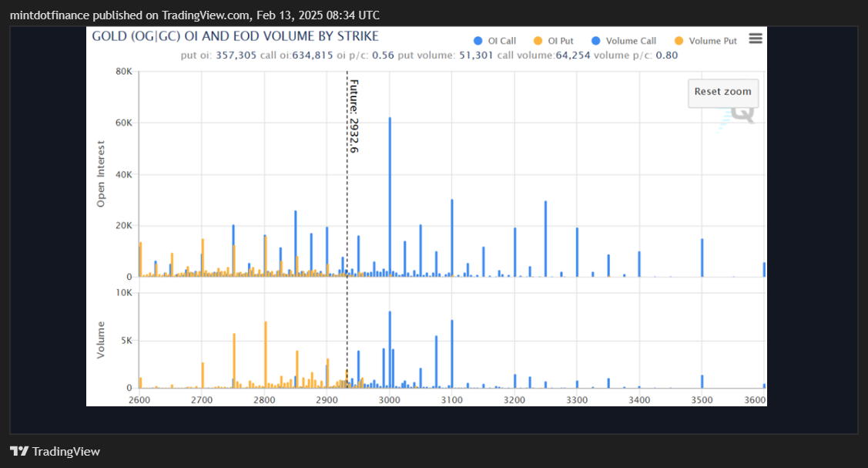Click the 80K y-axis label
Image resolution: width=868 pixels, height=468 pixels.
coord(124,72)
